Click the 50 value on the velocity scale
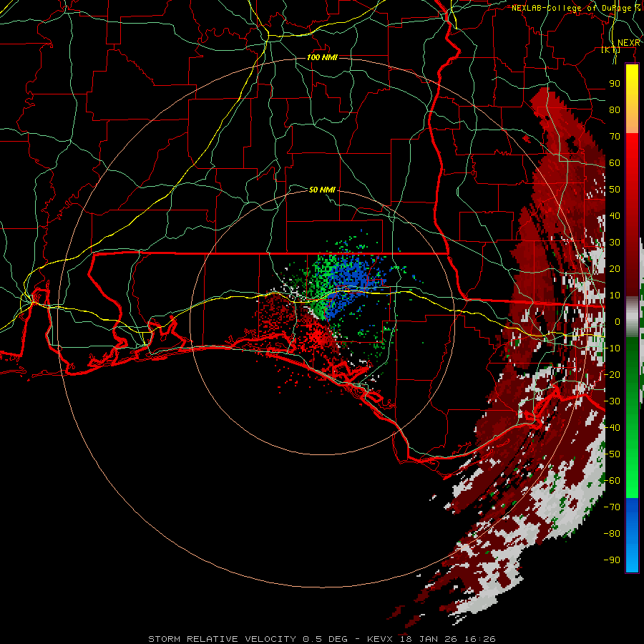 (615, 190)
